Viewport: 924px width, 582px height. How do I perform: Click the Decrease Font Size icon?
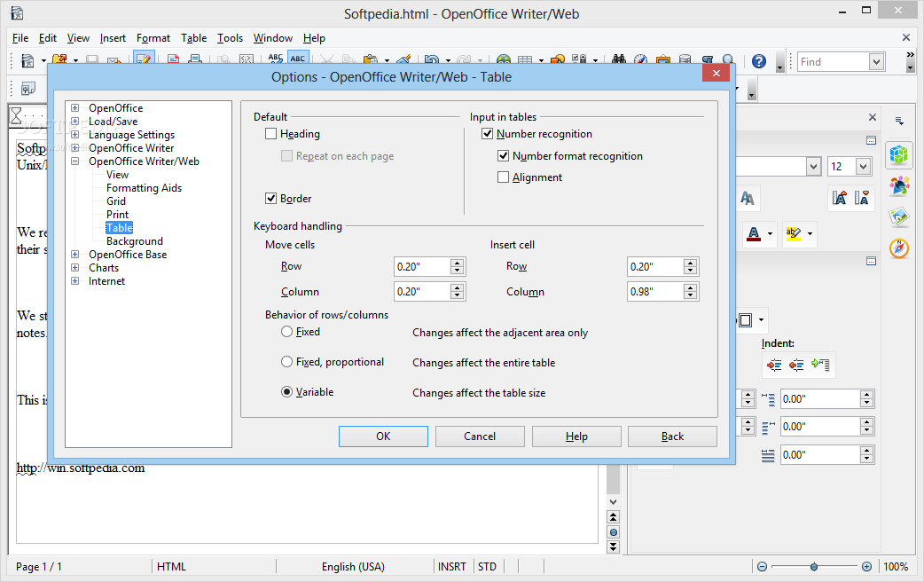click(x=862, y=198)
